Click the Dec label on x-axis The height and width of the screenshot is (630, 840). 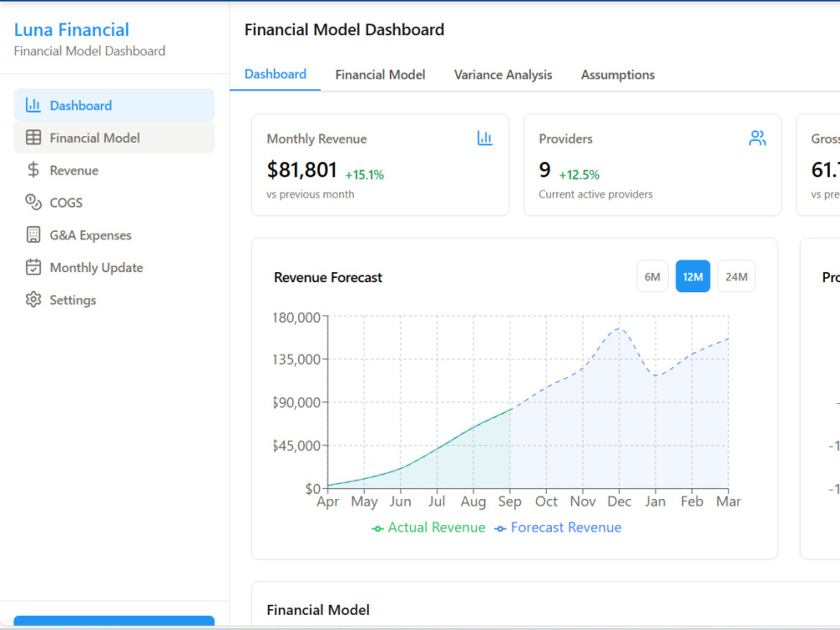click(619, 501)
